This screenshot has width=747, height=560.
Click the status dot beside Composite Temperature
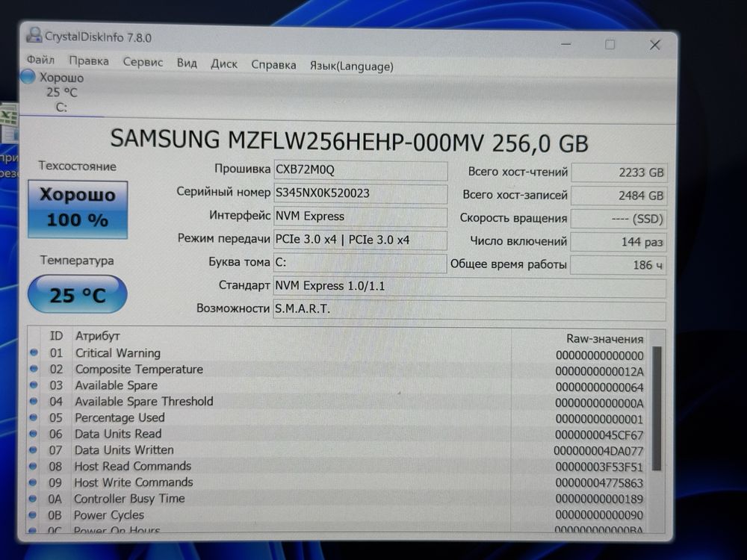tap(34, 369)
